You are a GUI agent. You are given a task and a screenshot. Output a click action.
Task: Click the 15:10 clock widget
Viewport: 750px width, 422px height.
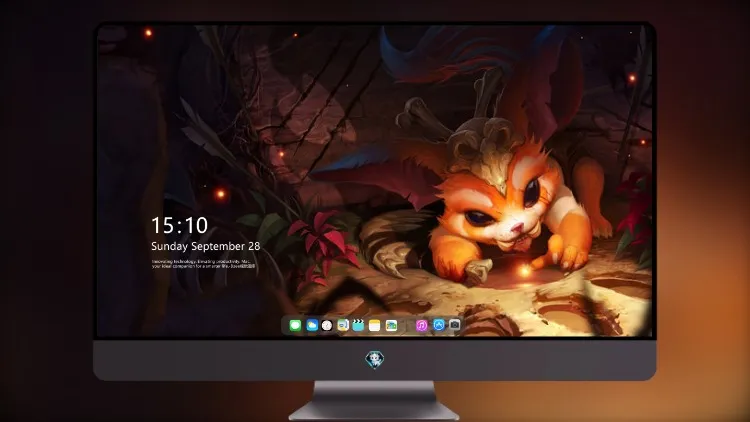click(x=179, y=225)
